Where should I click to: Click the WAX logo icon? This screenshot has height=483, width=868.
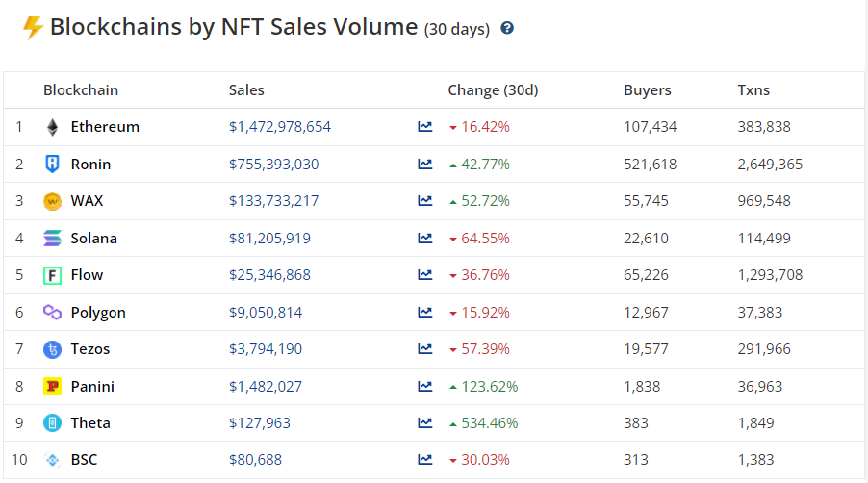[x=52, y=201]
